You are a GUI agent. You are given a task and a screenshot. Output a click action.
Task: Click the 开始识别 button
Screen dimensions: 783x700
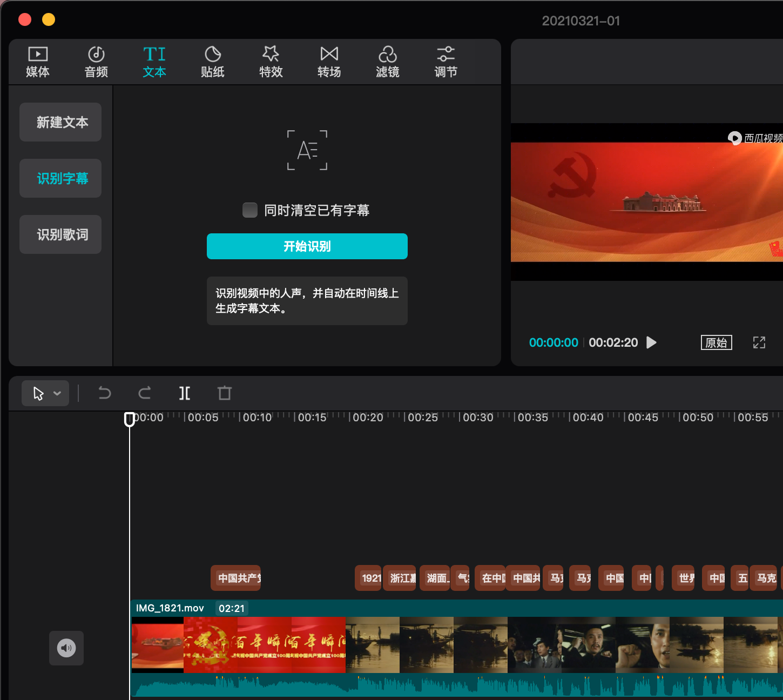tap(307, 246)
